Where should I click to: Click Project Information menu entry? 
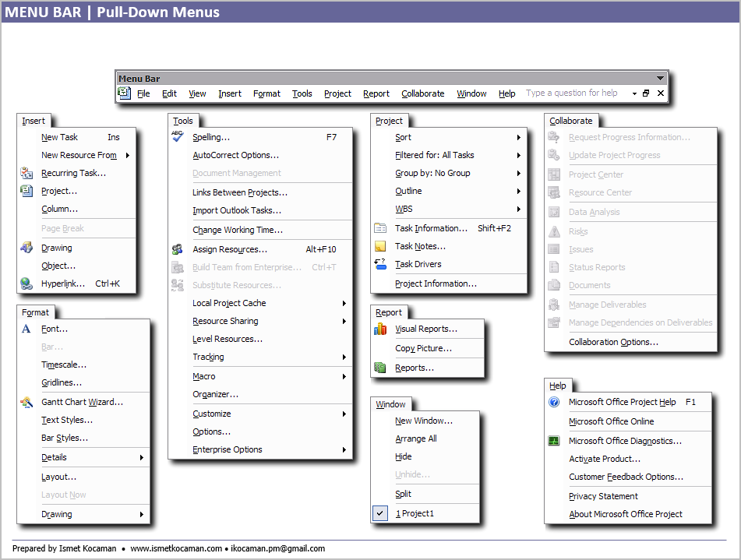[x=436, y=284]
